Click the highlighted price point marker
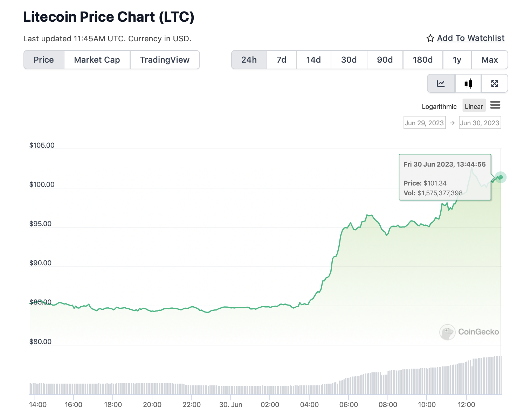This screenshot has width=524, height=420. (501, 177)
